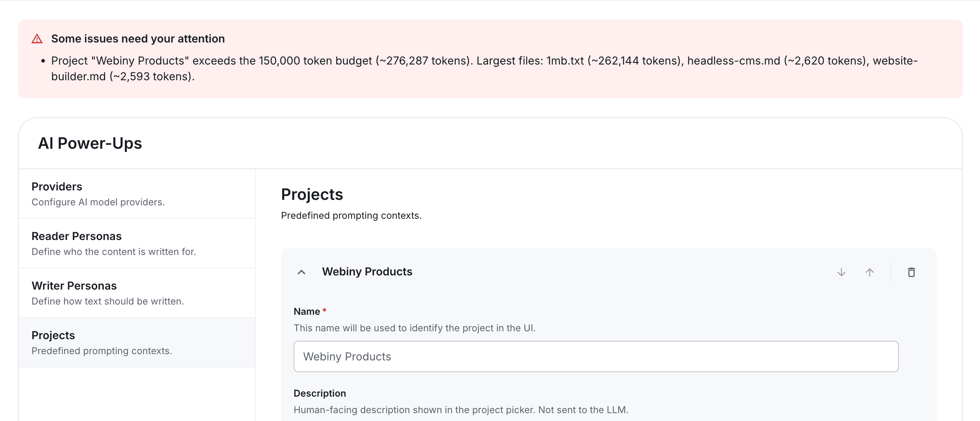The width and height of the screenshot is (980, 421).
Task: Select the Projects sidebar item
Action: pos(137,343)
